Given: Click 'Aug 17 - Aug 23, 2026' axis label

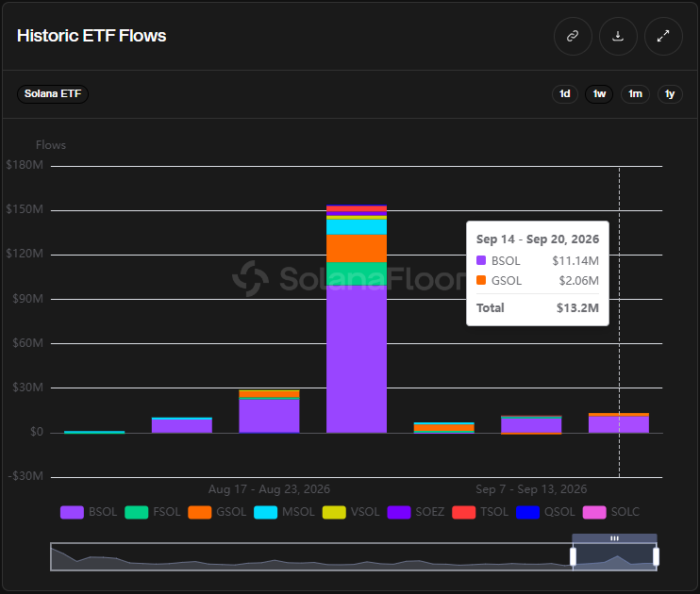Looking at the screenshot, I should click(269, 489).
